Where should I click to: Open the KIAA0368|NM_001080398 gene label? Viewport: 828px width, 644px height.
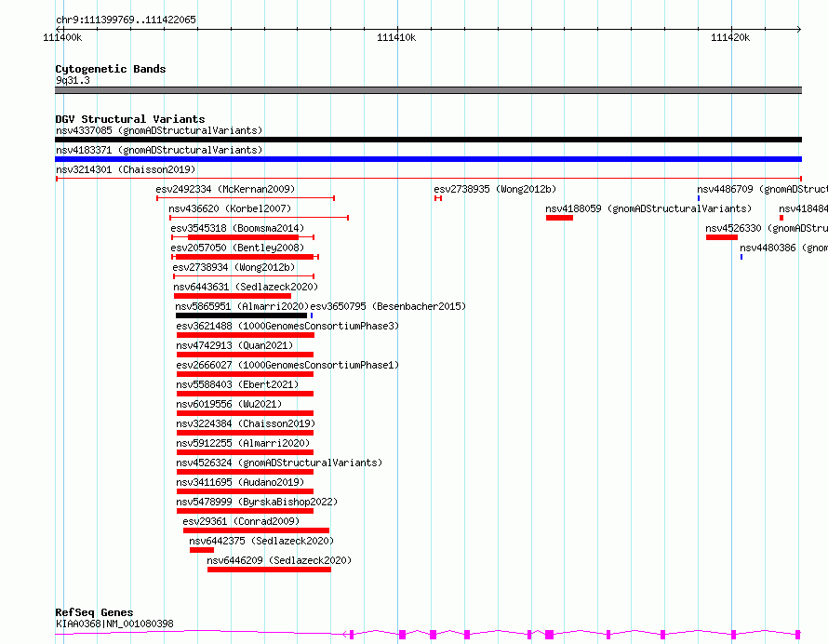[x=114, y=624]
